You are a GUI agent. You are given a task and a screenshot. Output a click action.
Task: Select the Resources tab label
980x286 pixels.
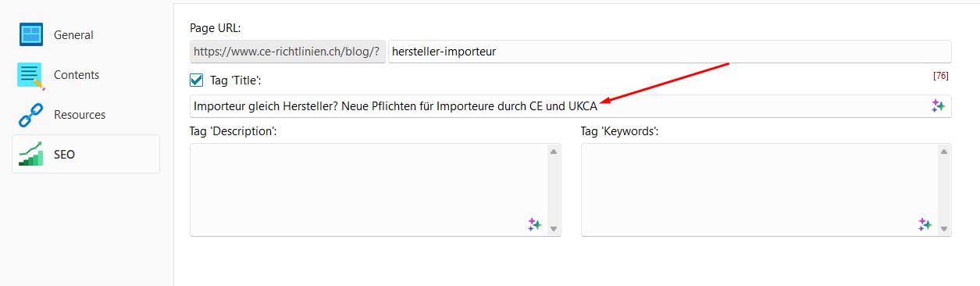pyautogui.click(x=80, y=115)
